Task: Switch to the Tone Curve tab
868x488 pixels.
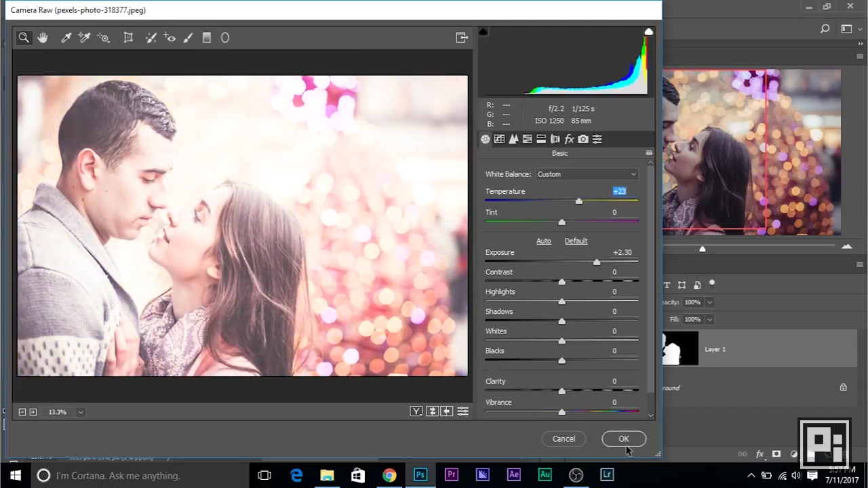Action: coord(499,139)
